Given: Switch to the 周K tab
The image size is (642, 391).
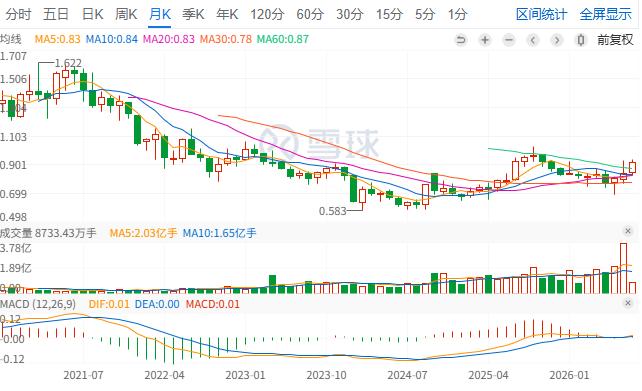Looking at the screenshot, I should 126,15.
